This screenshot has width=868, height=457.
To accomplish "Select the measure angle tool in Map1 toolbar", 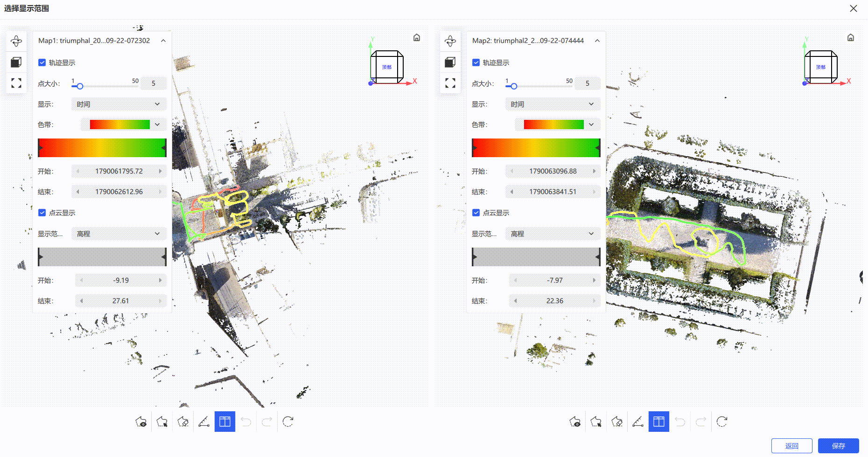I will click(204, 422).
